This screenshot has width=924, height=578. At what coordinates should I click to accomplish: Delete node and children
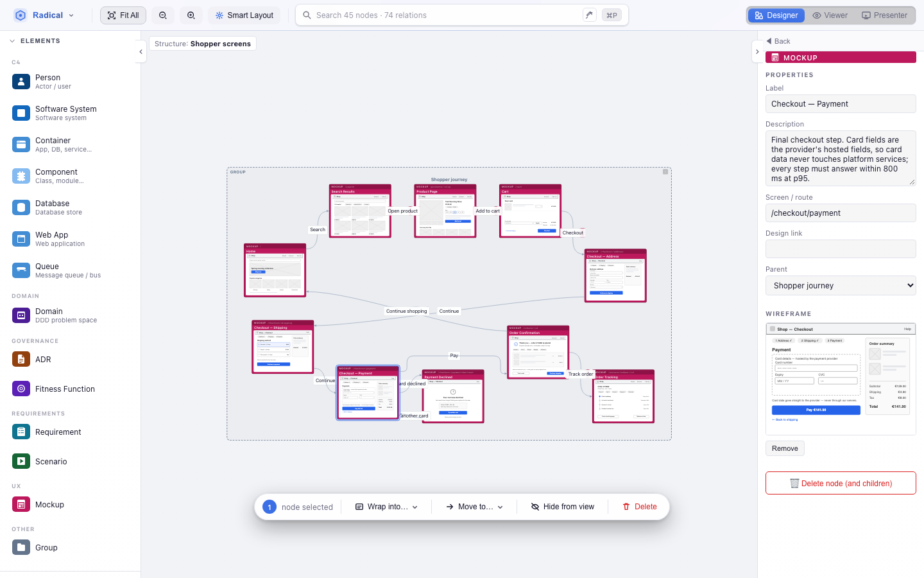click(841, 483)
